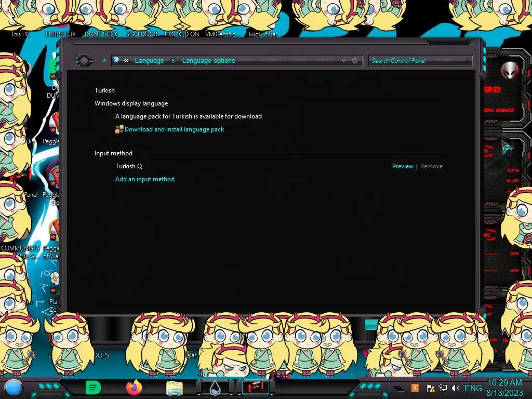Click the Turkish heading text
The height and width of the screenshot is (399, 532).
coord(104,90)
